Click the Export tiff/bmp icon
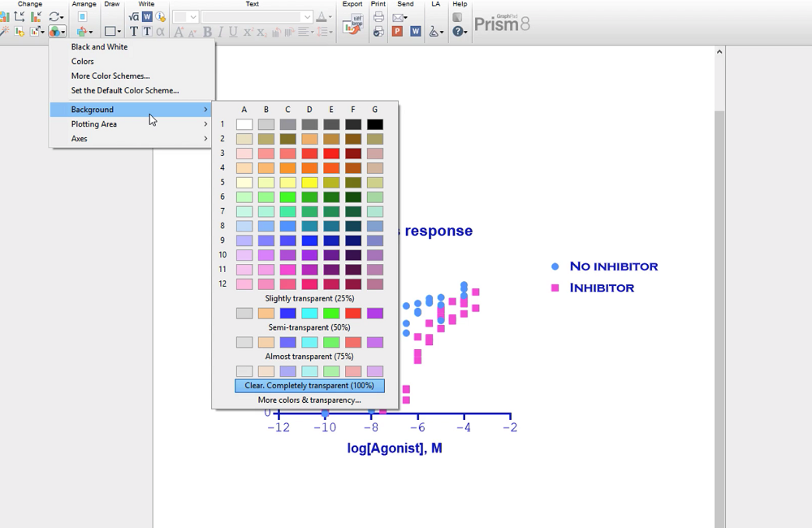Image resolution: width=812 pixels, height=528 pixels. [352, 24]
